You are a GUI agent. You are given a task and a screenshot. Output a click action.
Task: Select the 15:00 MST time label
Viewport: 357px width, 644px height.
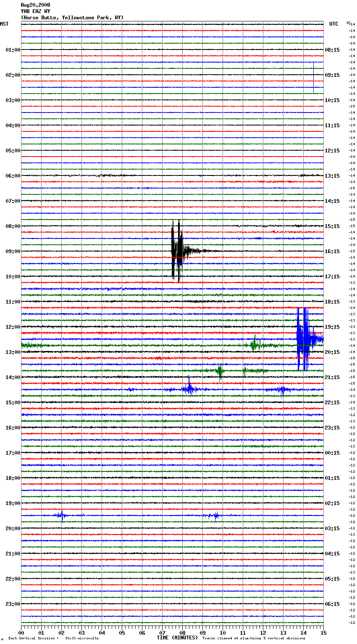(13, 403)
